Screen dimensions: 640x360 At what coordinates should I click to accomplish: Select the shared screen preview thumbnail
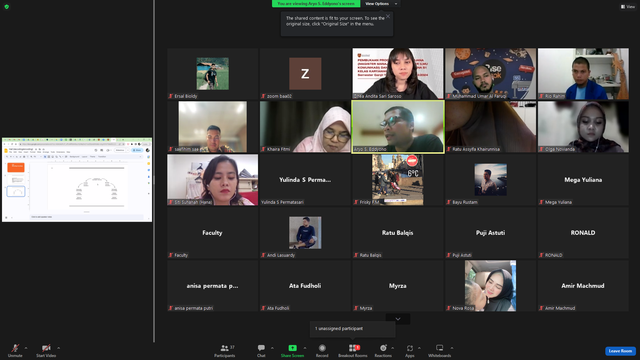click(77, 180)
